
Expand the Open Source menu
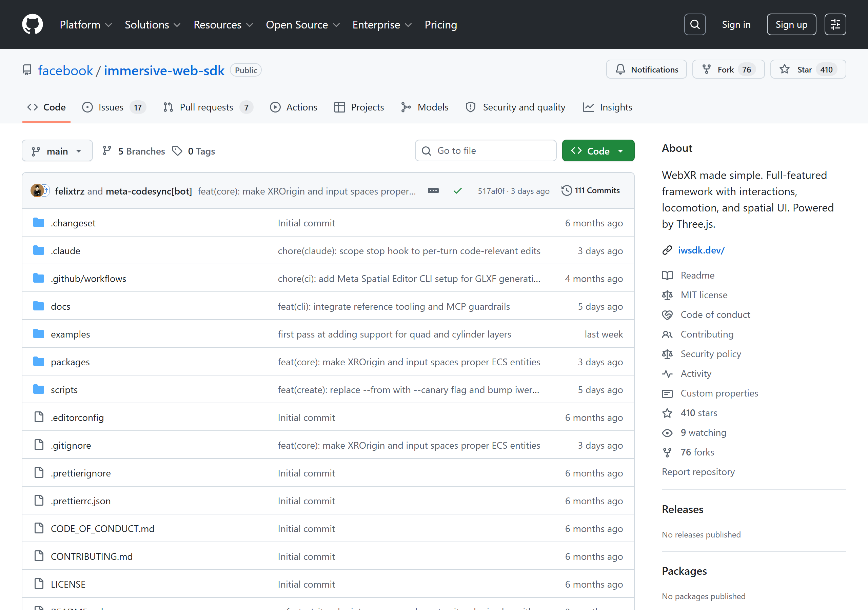click(303, 24)
